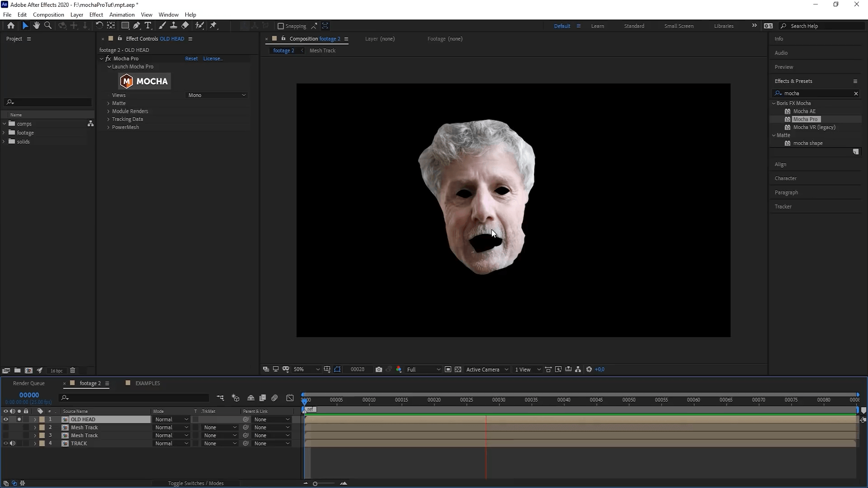Select mocha shape effect
Viewport: 868px width, 488px height.
(x=808, y=143)
